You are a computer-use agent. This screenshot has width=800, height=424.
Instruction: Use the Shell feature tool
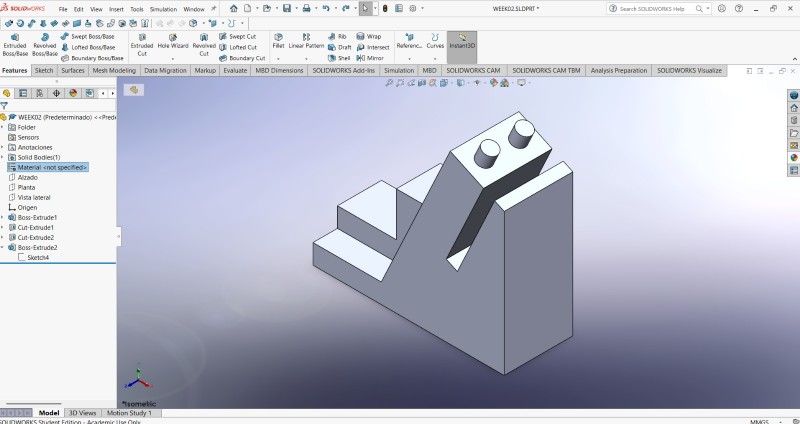pos(339,58)
